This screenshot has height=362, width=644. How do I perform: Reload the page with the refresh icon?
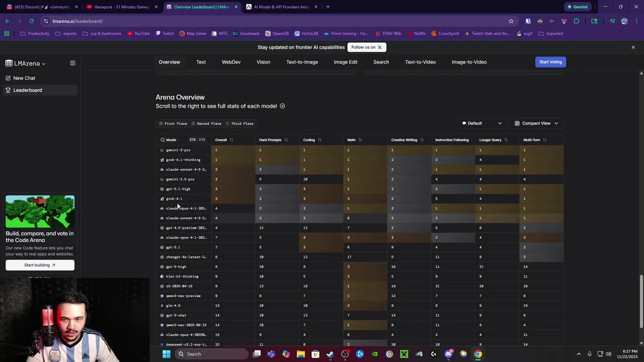(x=31, y=21)
